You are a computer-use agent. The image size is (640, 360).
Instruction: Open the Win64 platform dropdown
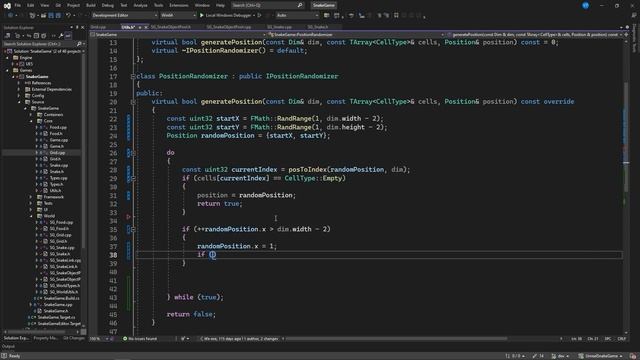coord(178,16)
